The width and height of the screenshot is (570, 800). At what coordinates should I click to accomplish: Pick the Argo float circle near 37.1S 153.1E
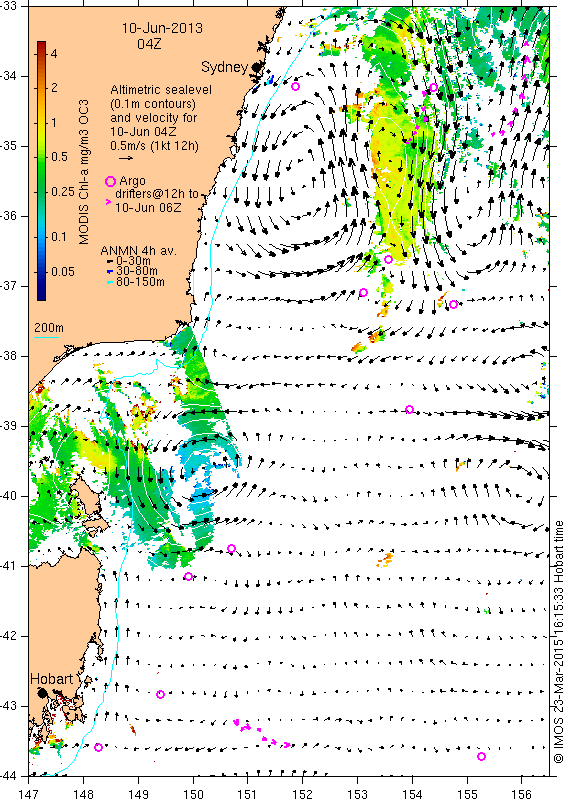coord(363,292)
